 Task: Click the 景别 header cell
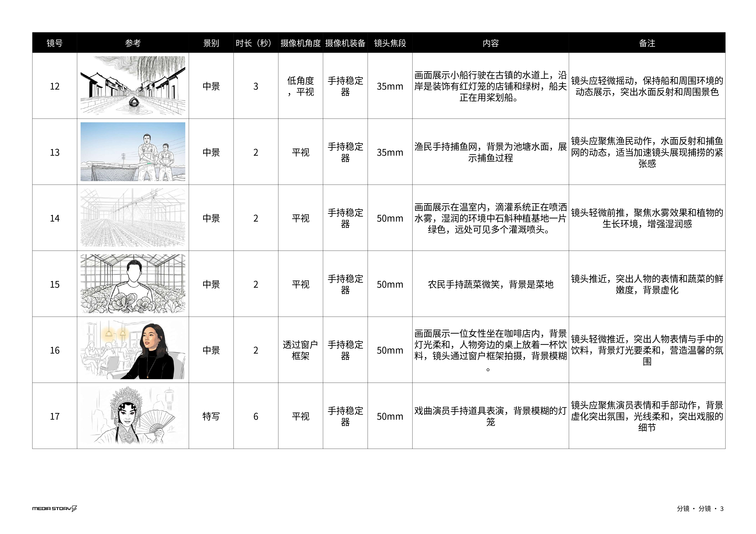coord(211,43)
